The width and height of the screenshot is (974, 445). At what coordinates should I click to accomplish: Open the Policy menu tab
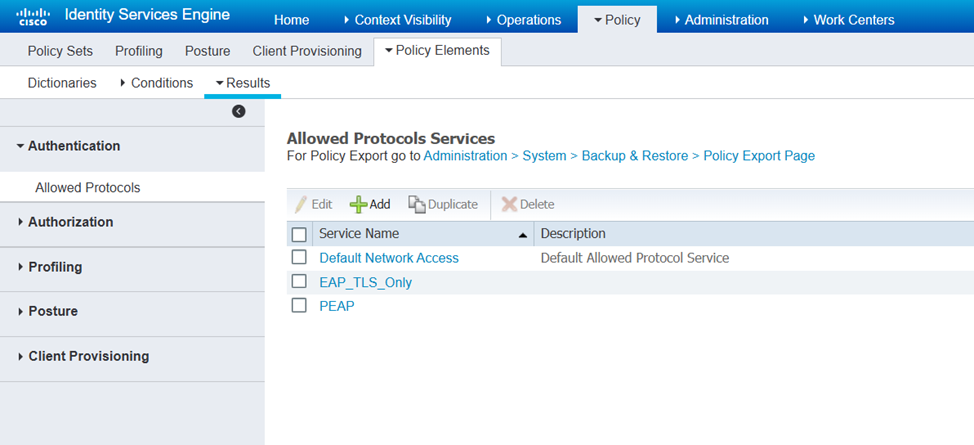tap(617, 20)
